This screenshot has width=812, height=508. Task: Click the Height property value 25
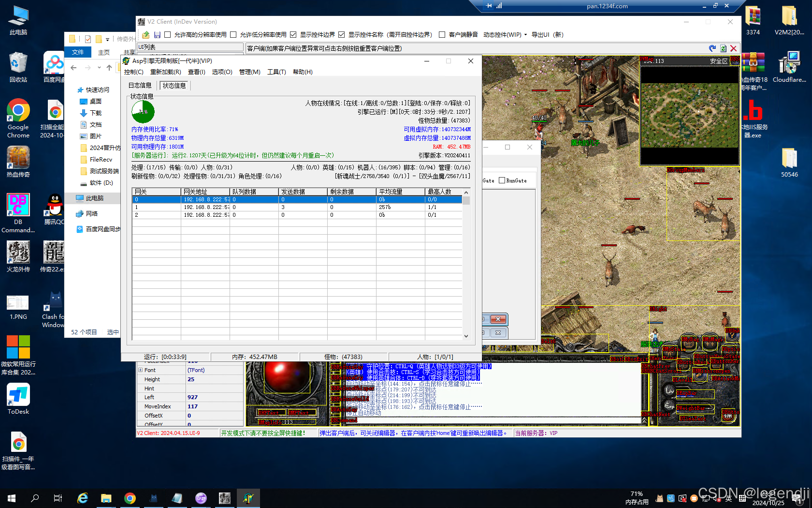coord(215,379)
